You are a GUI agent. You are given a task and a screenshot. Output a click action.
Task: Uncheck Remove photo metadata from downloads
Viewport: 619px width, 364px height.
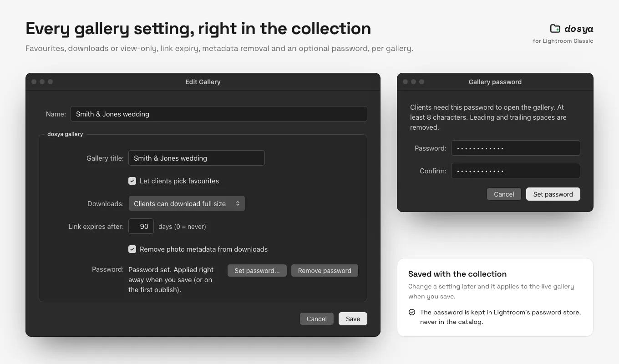(x=132, y=249)
